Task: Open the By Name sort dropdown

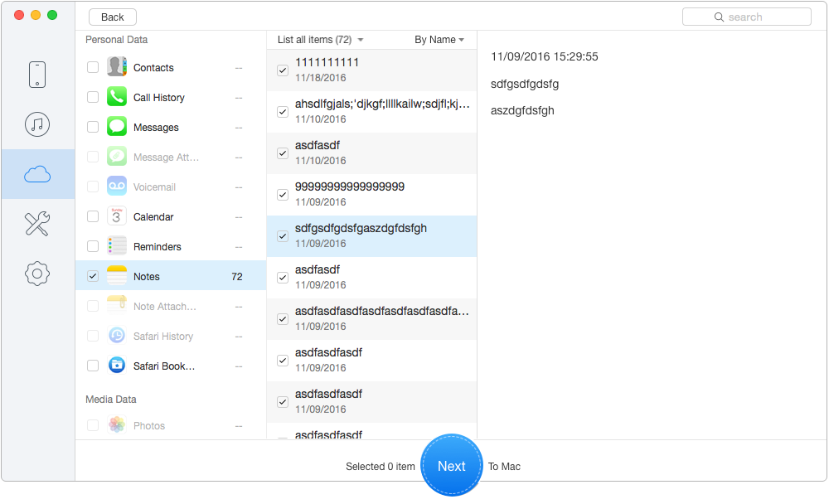Action: (x=439, y=40)
